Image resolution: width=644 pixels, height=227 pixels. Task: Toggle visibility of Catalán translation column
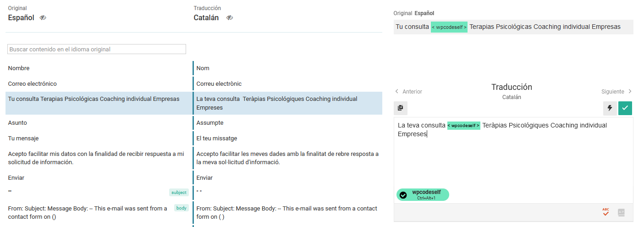[x=230, y=18]
